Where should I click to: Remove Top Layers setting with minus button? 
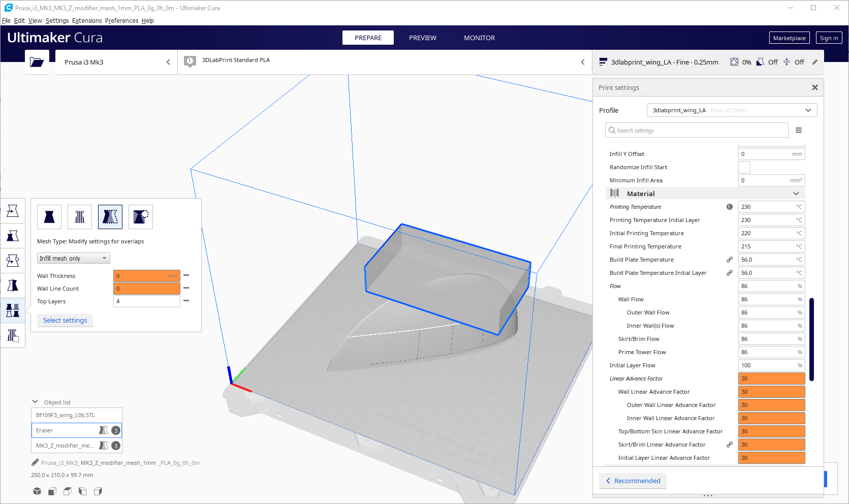tap(186, 301)
